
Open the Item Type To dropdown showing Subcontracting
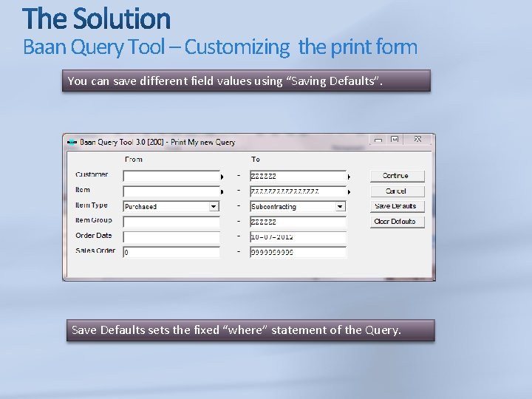pyautogui.click(x=340, y=207)
